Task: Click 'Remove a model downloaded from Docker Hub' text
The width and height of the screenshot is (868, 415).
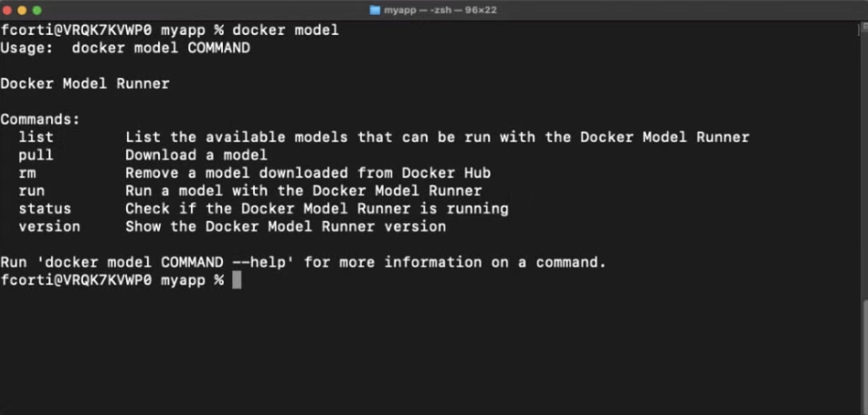Action: (x=308, y=173)
